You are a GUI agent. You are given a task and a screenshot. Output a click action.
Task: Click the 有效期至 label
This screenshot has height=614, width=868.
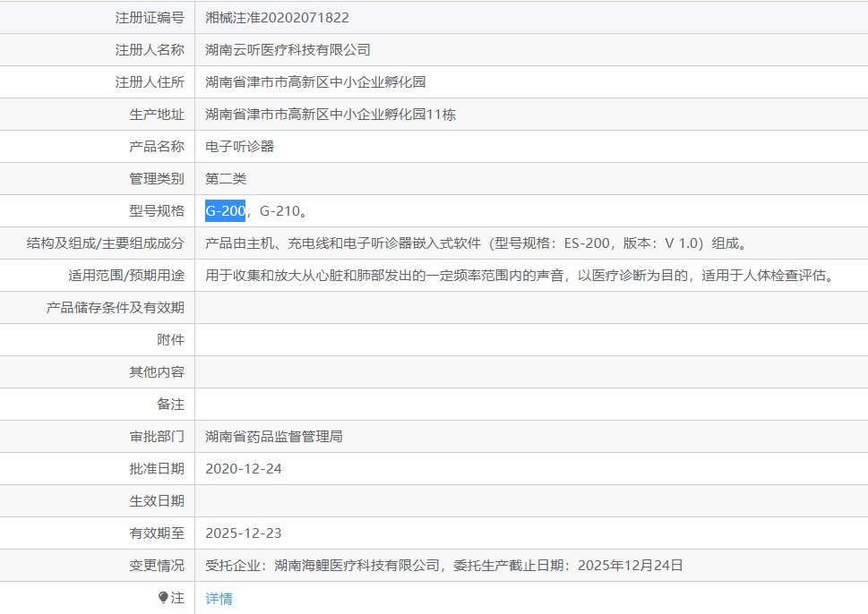157,533
